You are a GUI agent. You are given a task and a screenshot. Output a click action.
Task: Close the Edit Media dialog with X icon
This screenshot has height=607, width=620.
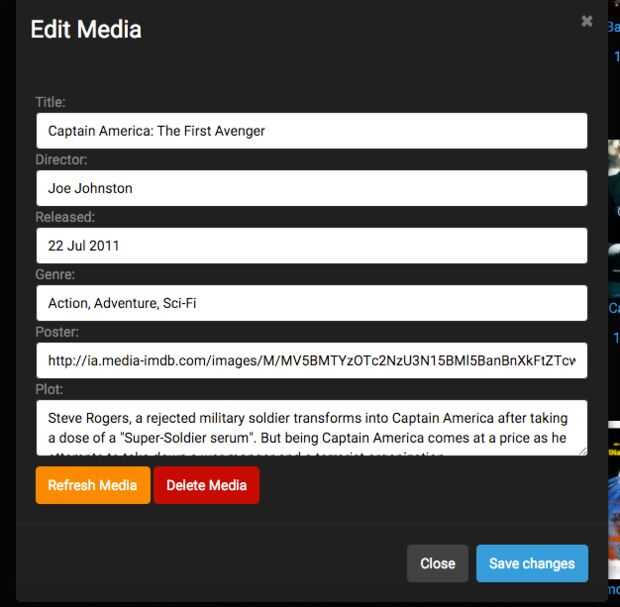pyautogui.click(x=587, y=21)
